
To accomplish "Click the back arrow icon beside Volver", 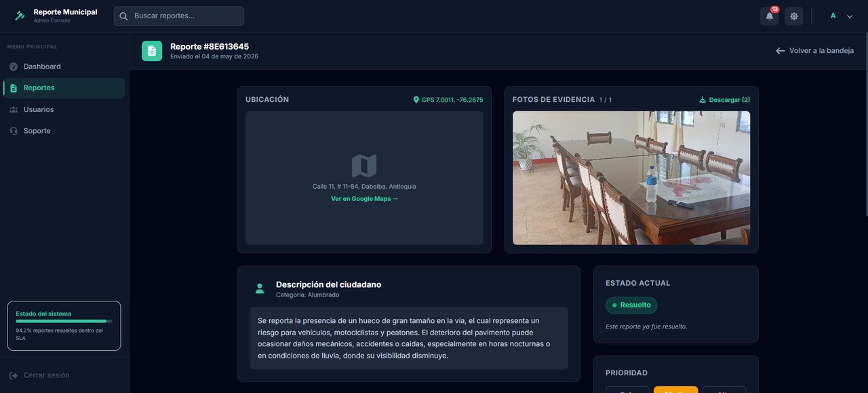I will point(781,51).
